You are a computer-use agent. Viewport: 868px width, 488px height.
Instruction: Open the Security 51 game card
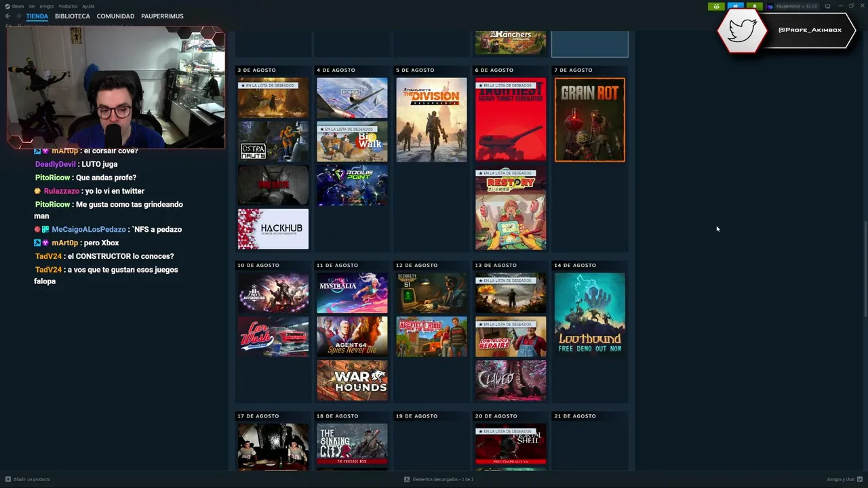point(431,293)
